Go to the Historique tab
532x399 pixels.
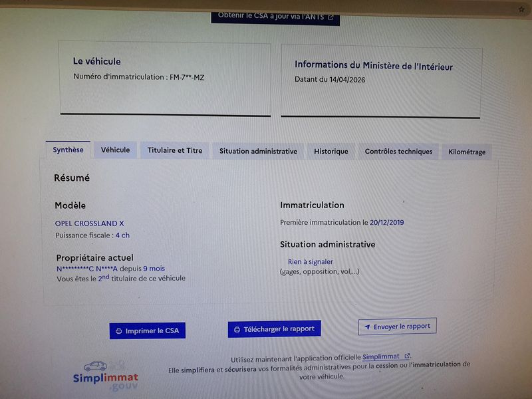pos(331,152)
